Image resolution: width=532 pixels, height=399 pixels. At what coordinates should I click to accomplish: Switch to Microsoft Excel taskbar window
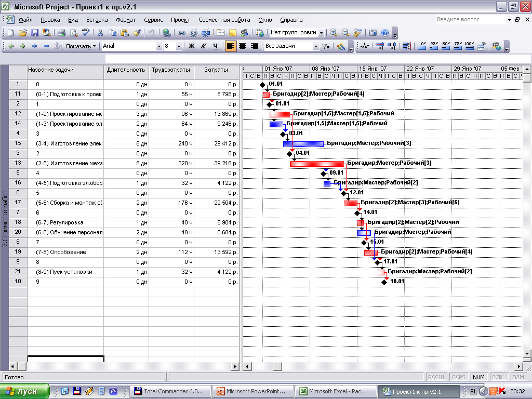point(336,391)
